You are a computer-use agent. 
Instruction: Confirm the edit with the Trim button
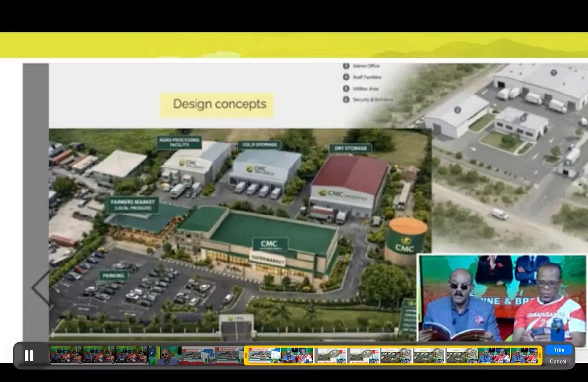[x=558, y=349]
